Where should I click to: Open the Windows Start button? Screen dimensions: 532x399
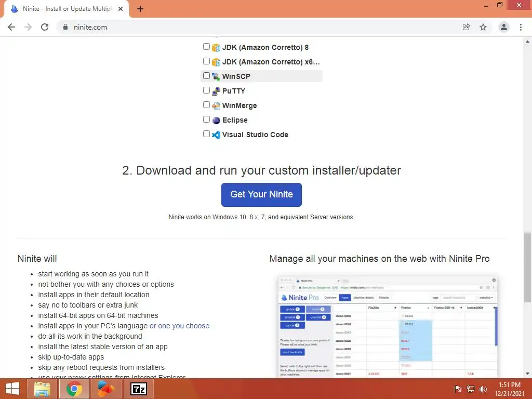(x=12, y=389)
